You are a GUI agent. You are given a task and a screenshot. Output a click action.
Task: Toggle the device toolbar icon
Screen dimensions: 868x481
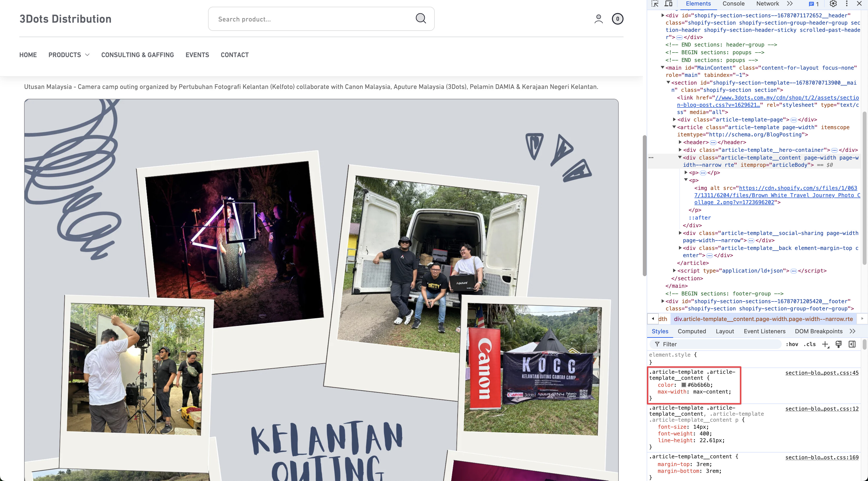point(669,4)
